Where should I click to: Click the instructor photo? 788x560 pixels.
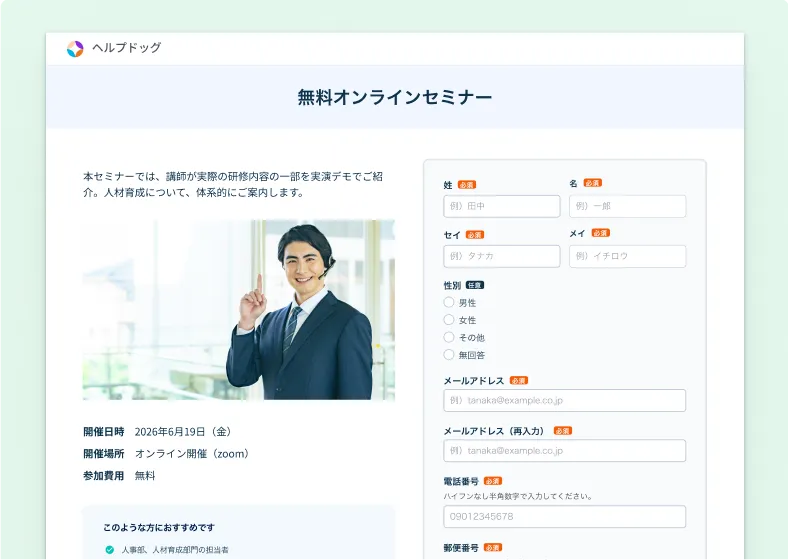pos(239,310)
